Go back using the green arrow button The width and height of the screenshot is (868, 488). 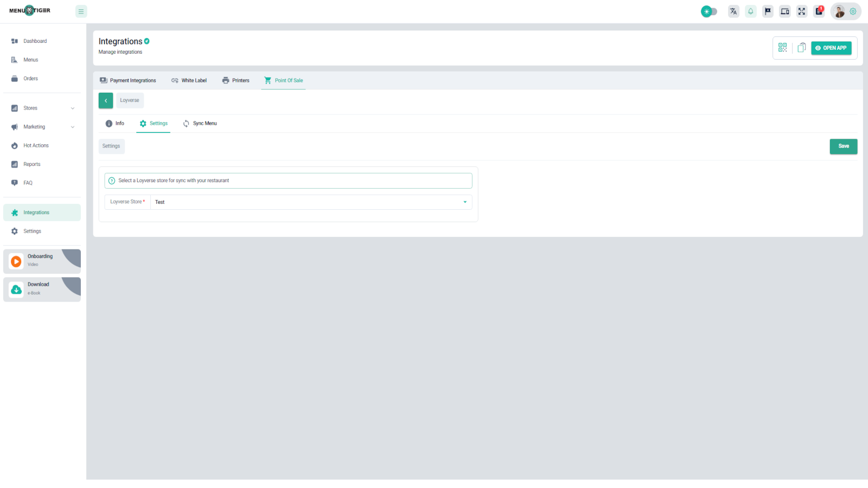click(106, 100)
